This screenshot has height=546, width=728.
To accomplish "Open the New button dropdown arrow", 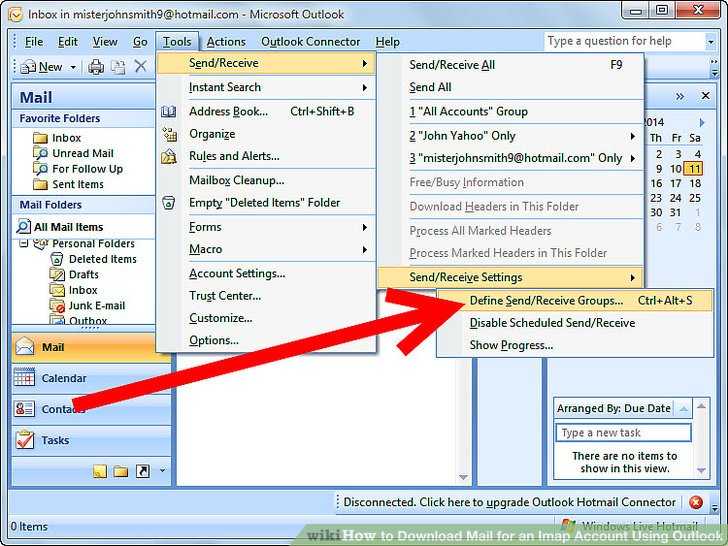I will point(73,68).
